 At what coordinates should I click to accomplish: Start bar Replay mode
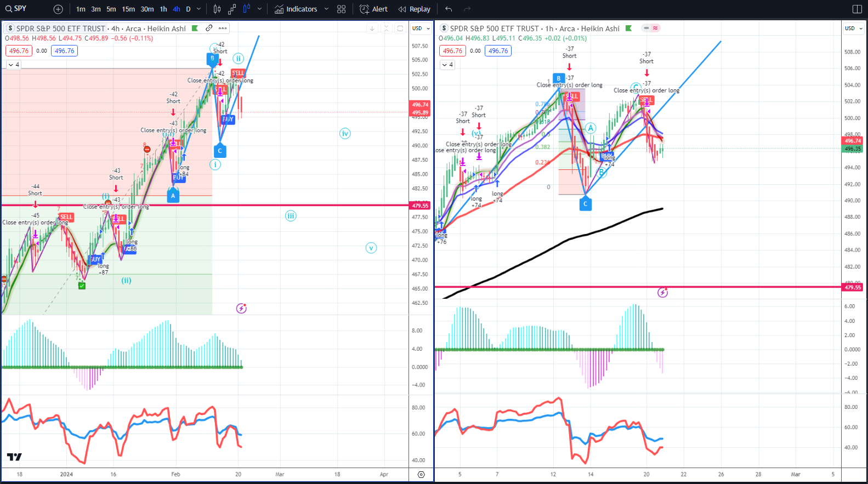pos(415,9)
